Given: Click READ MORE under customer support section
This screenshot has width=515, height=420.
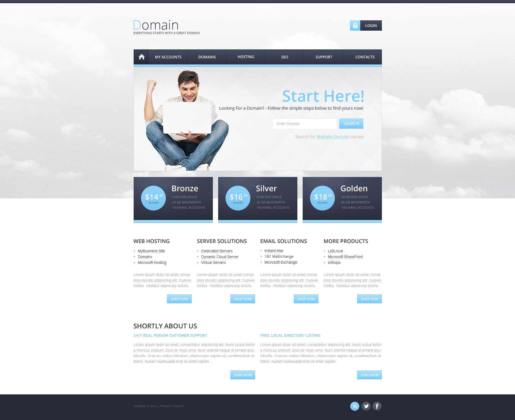Looking at the screenshot, I should (243, 375).
